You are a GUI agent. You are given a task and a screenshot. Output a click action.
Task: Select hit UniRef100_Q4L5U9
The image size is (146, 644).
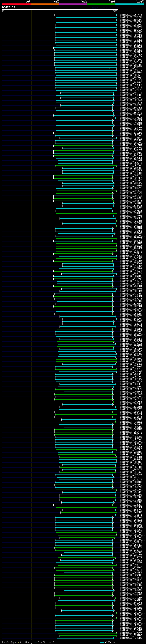131,145
